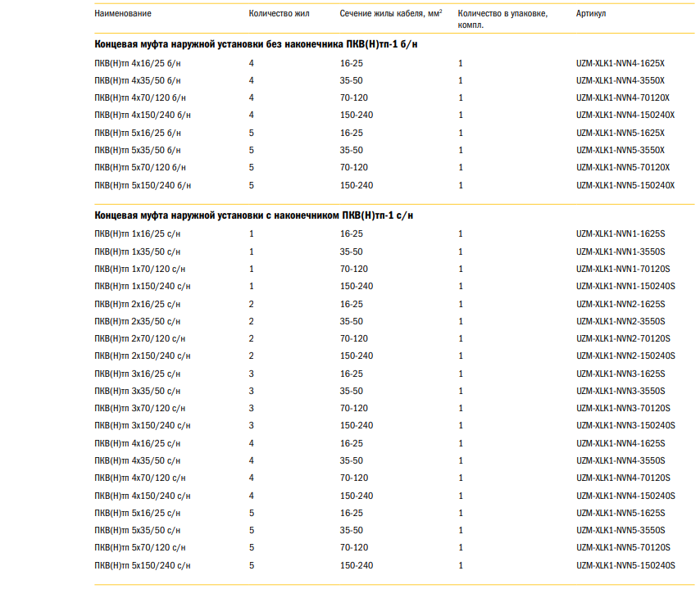Select the heading Концевая муфта без наконечника ПКВ(Н)тп-1 б/н

tap(256, 44)
